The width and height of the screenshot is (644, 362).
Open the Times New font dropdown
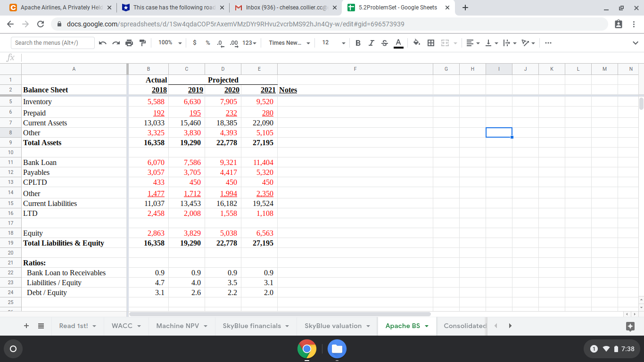click(289, 43)
